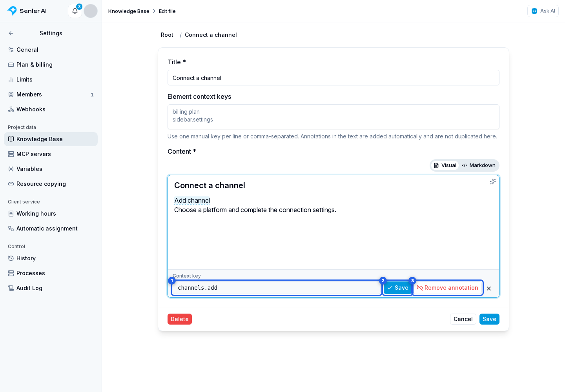Viewport: 565px width, 392px height.
Task: Open Resource copying
Action: [51, 184]
